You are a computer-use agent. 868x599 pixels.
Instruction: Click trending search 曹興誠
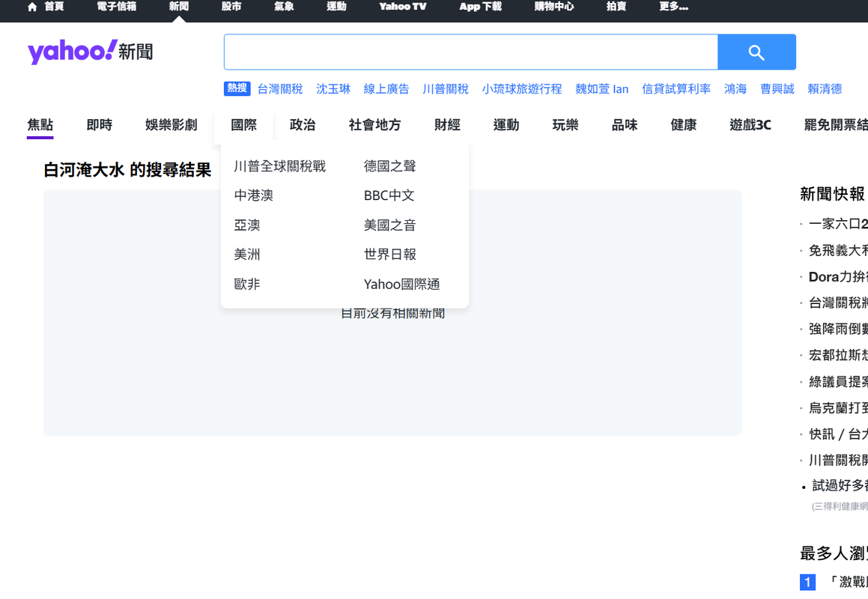[x=777, y=88]
